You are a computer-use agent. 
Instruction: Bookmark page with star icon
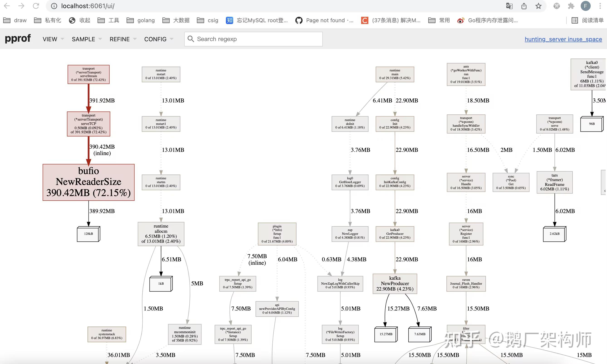[x=538, y=6]
